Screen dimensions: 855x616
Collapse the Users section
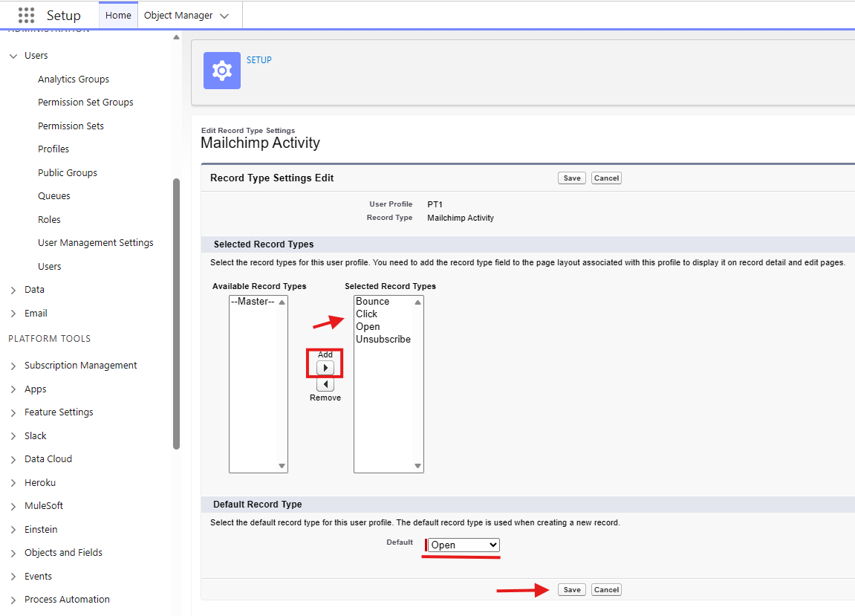(13, 56)
